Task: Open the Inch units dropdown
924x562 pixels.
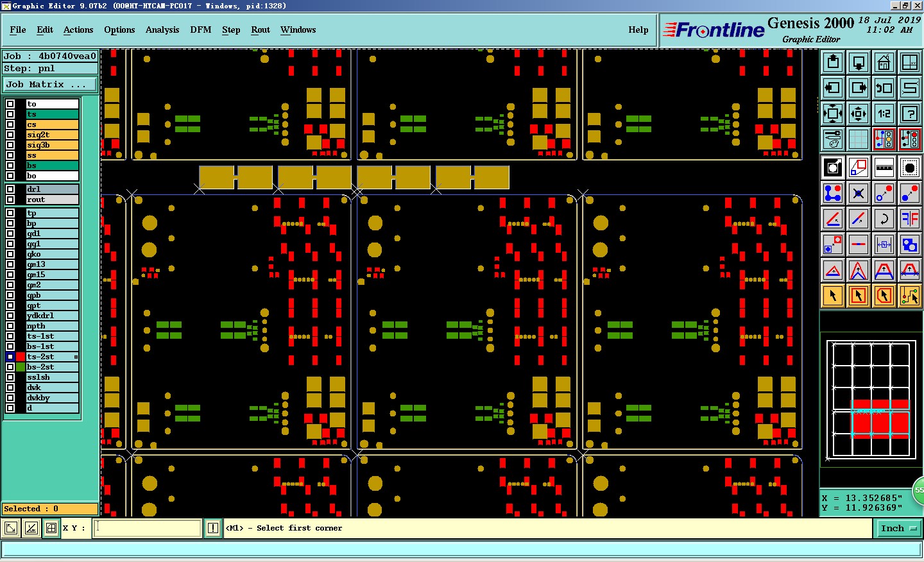Action: pos(898,529)
